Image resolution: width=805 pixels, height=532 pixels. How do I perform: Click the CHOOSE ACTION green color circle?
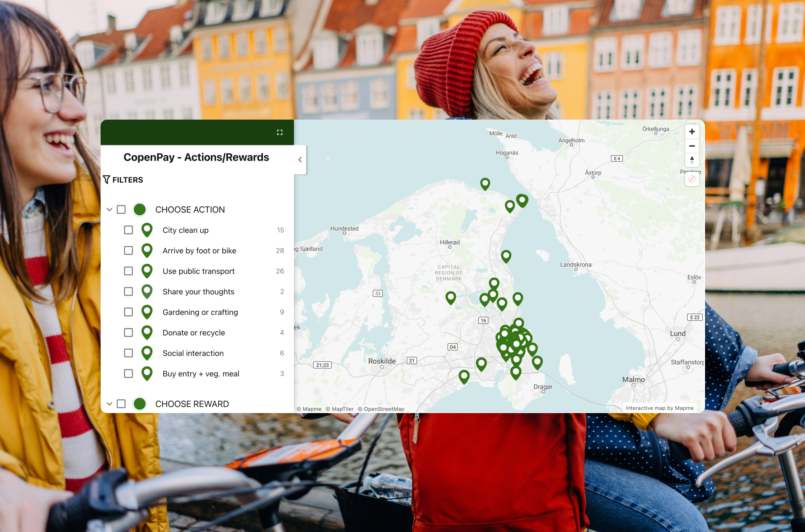point(140,209)
